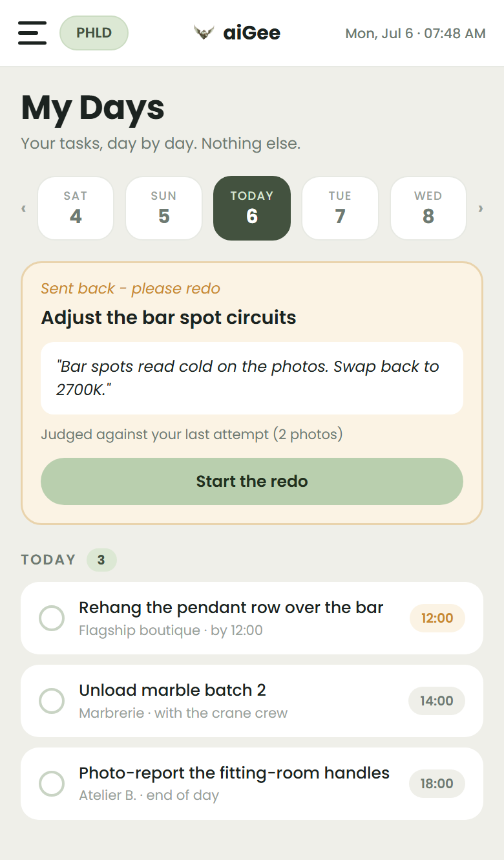Select the SAT 4 day tab

[76, 208]
